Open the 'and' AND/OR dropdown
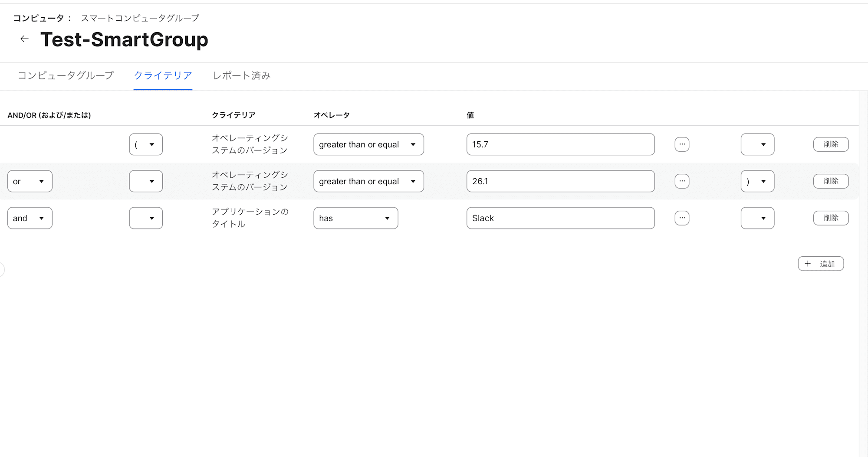The height and width of the screenshot is (457, 868). tap(30, 218)
